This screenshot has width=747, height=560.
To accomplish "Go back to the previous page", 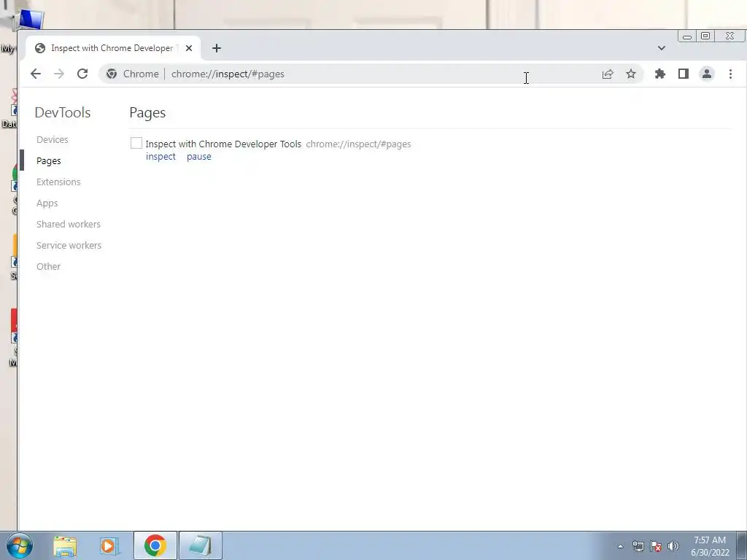I will coord(36,74).
